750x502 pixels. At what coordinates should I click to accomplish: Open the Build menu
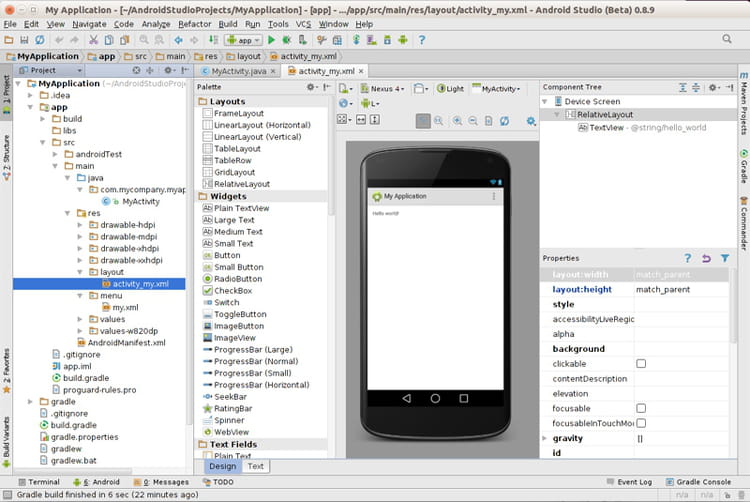pyautogui.click(x=228, y=24)
